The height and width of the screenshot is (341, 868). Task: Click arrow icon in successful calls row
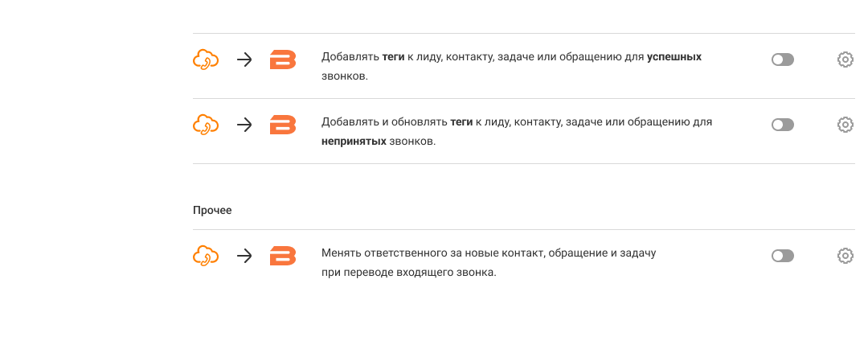pyautogui.click(x=245, y=60)
